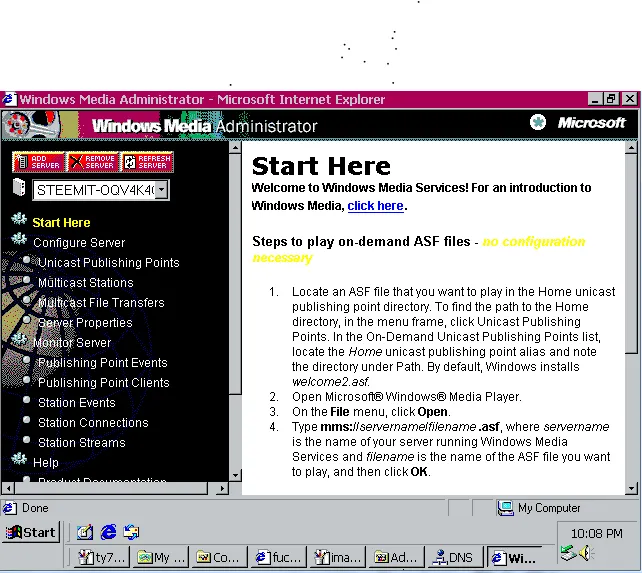The width and height of the screenshot is (642, 573).
Task: Click the Internet Explorer title bar icon
Action: coord(9,99)
